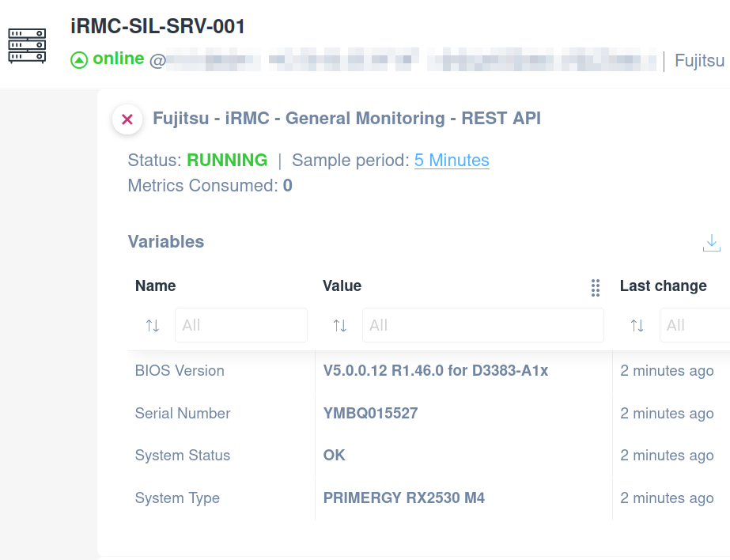Viewport: 730px width, 560px height.
Task: Click the iRMC-SIL-SRV-001 device title
Action: pyautogui.click(x=157, y=27)
